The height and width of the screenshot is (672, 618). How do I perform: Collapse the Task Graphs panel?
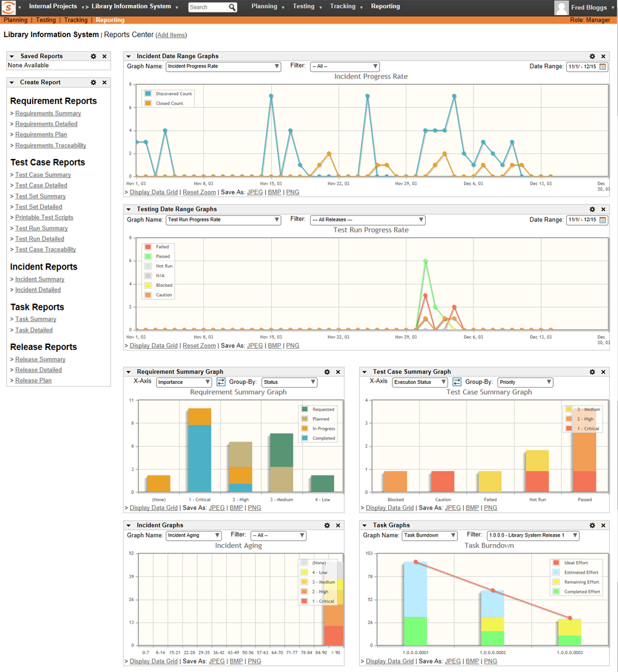coord(365,525)
